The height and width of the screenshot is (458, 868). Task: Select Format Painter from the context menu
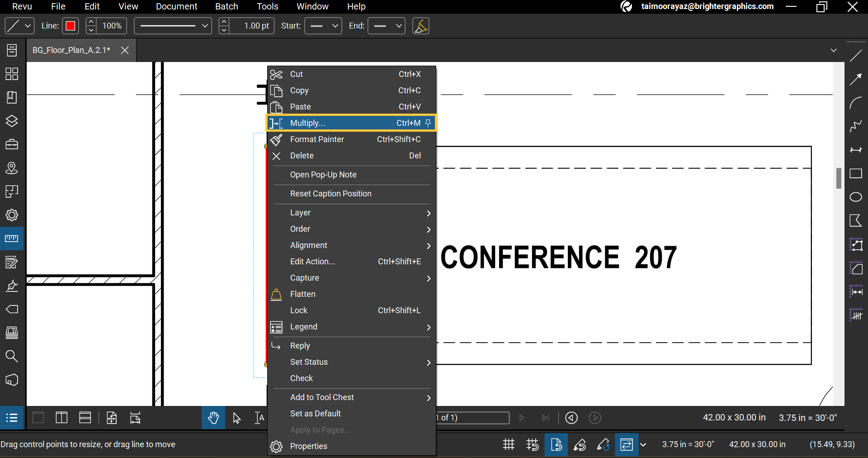tap(316, 139)
